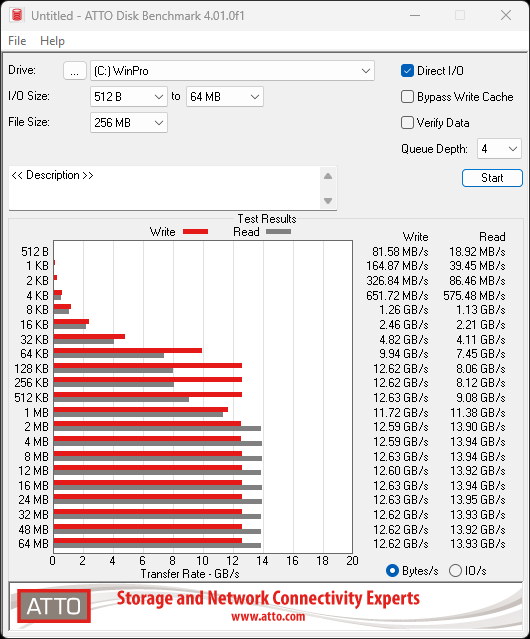Open the I/O Size maximum 64 MB dropdown
Image resolution: width=530 pixels, height=639 pixels.
225,97
